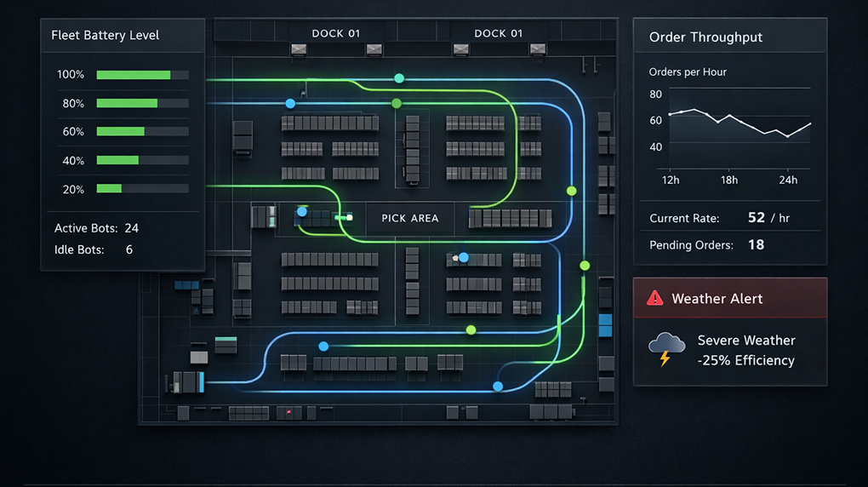Select the lowest blue bot marker on the map
Image resolution: width=868 pixels, height=487 pixels.
tap(498, 387)
